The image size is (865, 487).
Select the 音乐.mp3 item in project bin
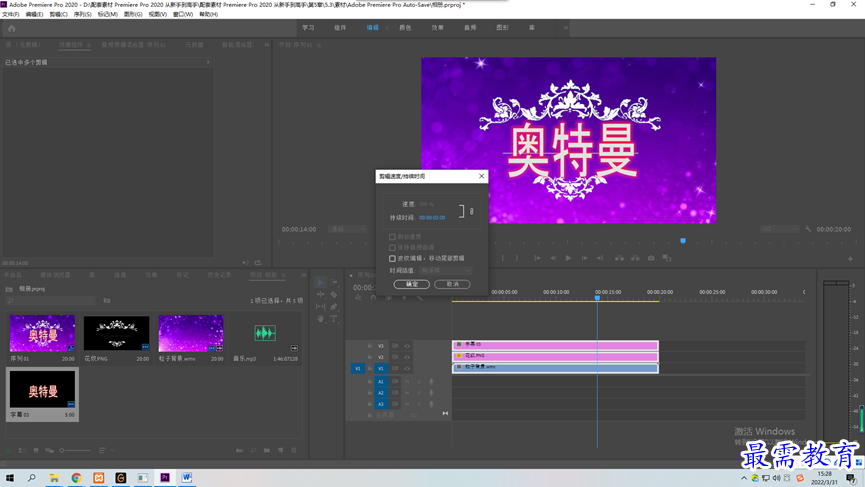[x=265, y=334]
